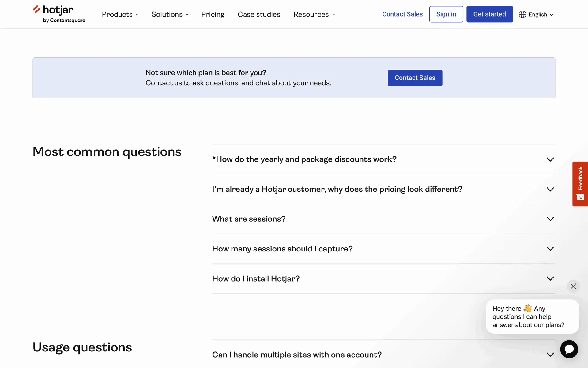Go to the Pricing page
This screenshot has width=588, height=368.
coord(213,14)
